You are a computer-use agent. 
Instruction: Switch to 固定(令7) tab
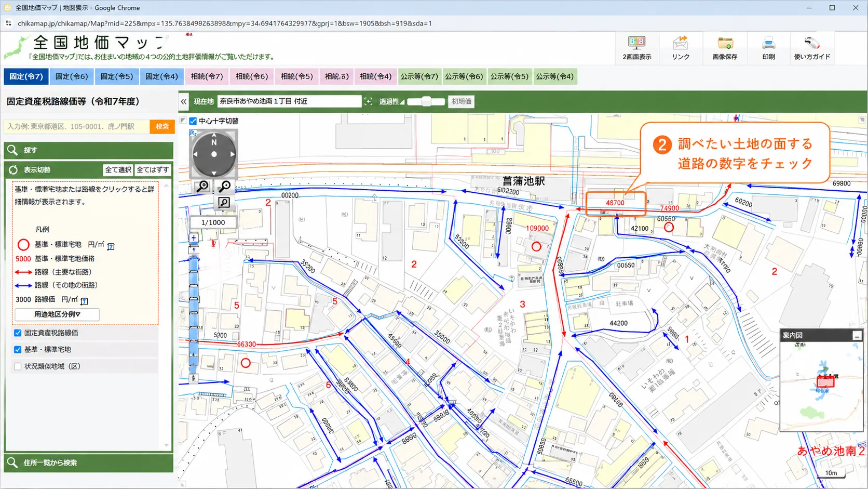click(26, 76)
